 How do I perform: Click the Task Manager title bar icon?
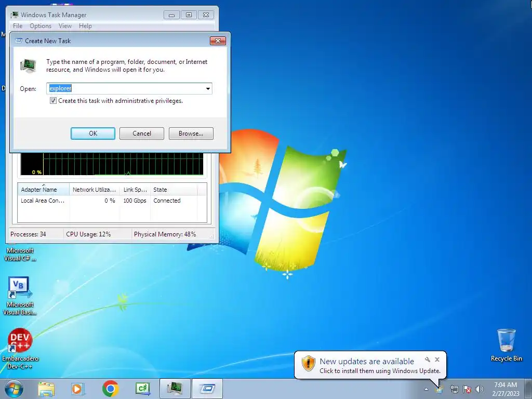coord(14,15)
